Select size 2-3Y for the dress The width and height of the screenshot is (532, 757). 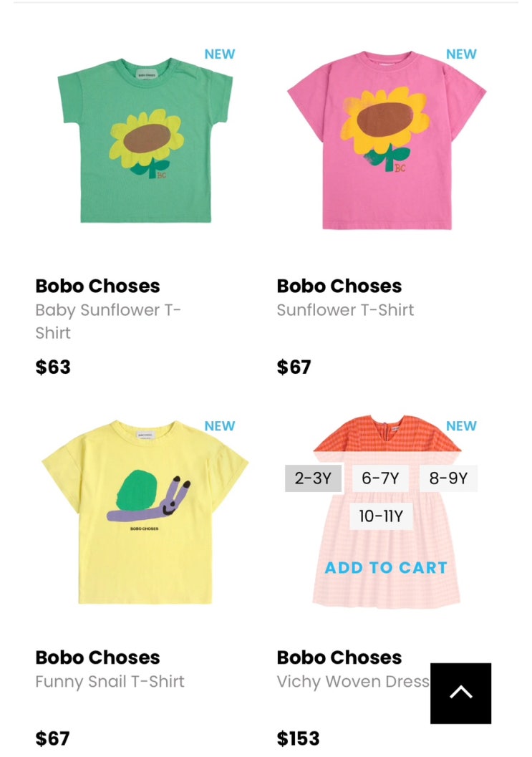pos(314,478)
